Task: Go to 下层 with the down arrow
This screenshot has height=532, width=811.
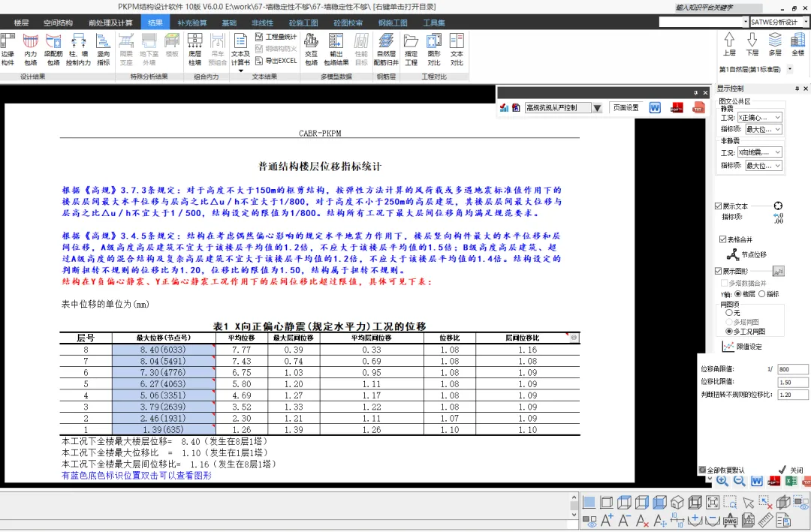Action: [752, 44]
